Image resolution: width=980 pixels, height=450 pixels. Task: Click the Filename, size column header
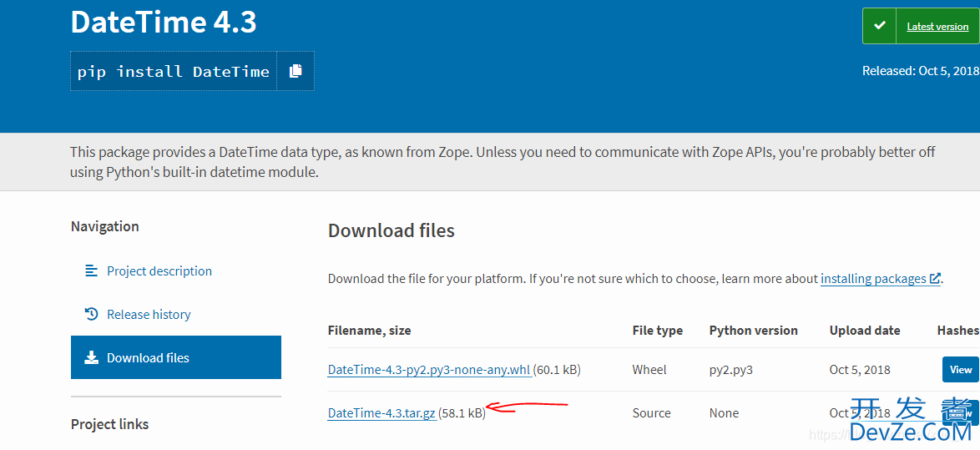pyautogui.click(x=369, y=331)
